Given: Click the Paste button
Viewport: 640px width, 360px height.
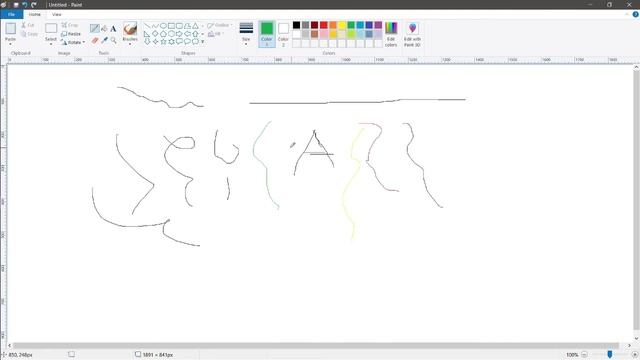Looking at the screenshot, I should click(x=10, y=31).
